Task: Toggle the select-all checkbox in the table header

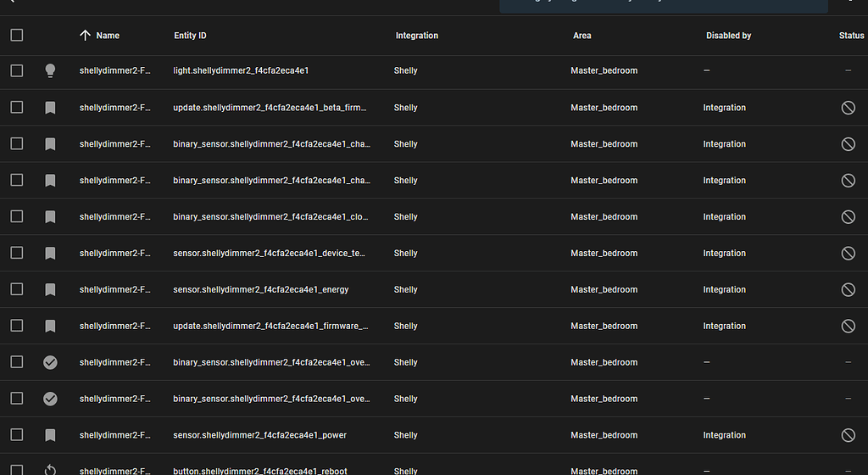Action: 17,36
